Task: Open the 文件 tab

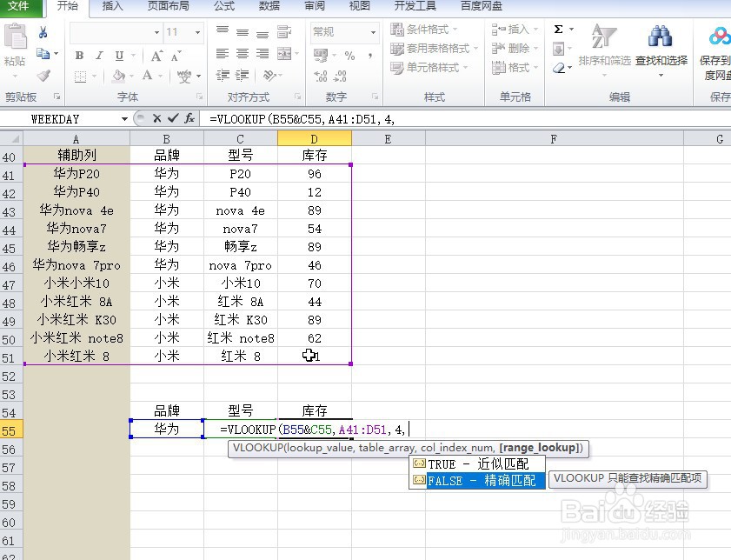Action: (19, 6)
